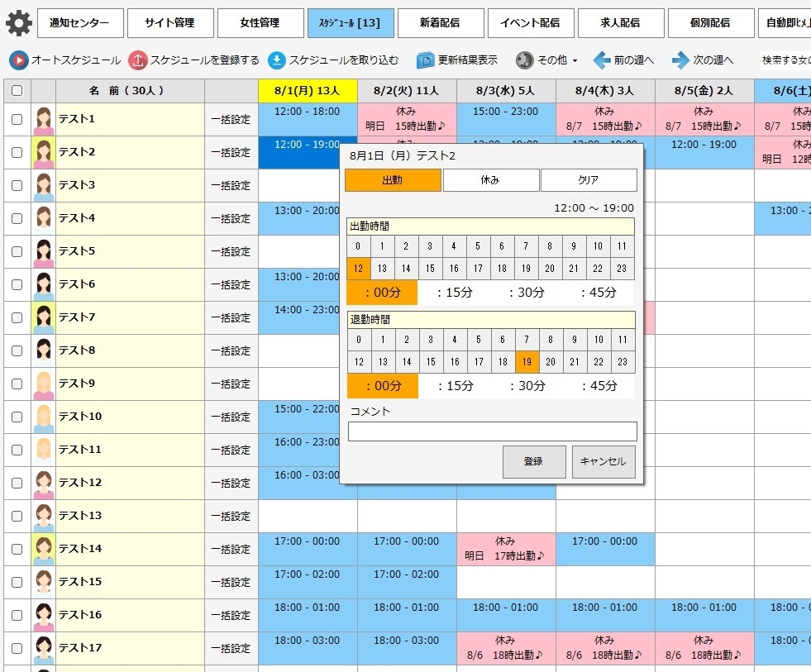This screenshot has height=672, width=811.
Task: Enable the checkbox beside テスト10
Action: click(17, 417)
